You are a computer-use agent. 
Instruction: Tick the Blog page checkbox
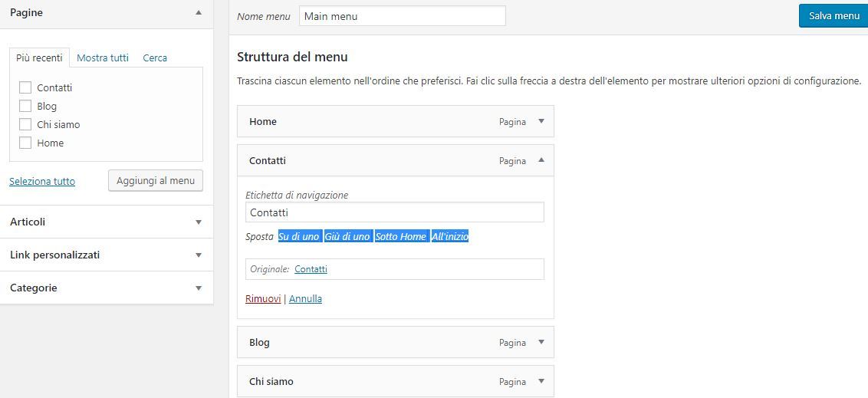tap(25, 106)
